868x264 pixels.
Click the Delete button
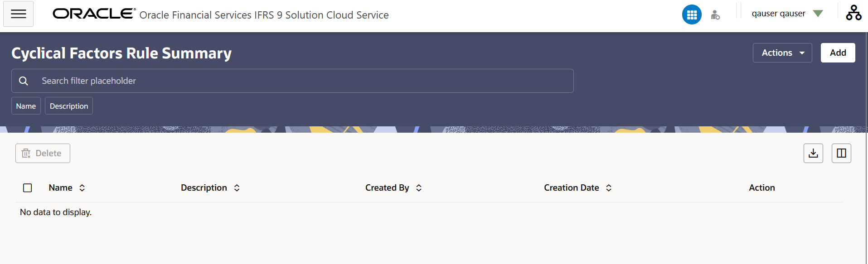43,154
